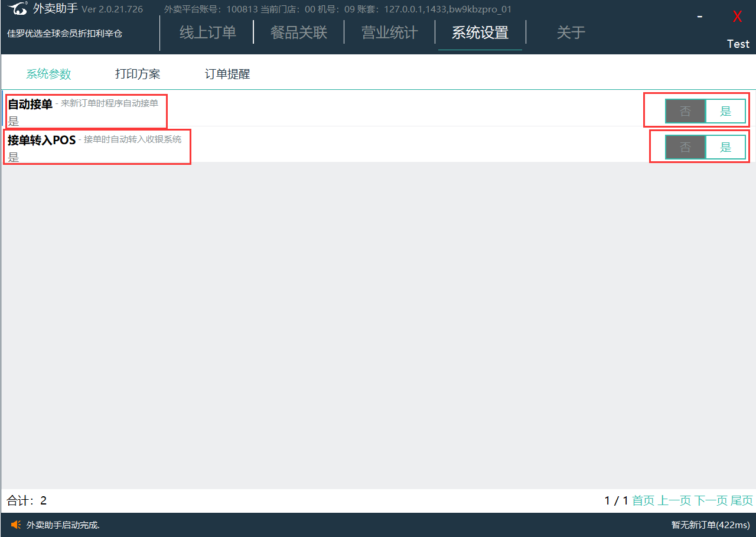Select the 系统参数 sub-tab

point(48,74)
